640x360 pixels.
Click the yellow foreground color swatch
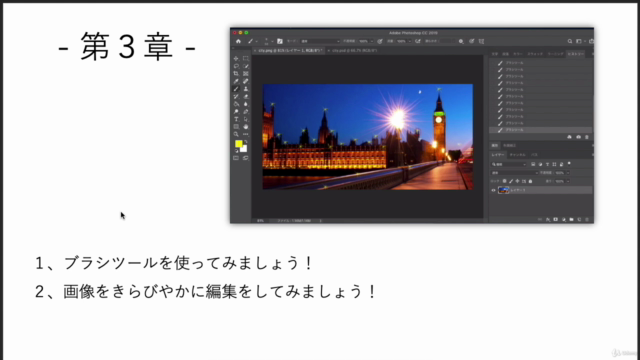point(239,144)
